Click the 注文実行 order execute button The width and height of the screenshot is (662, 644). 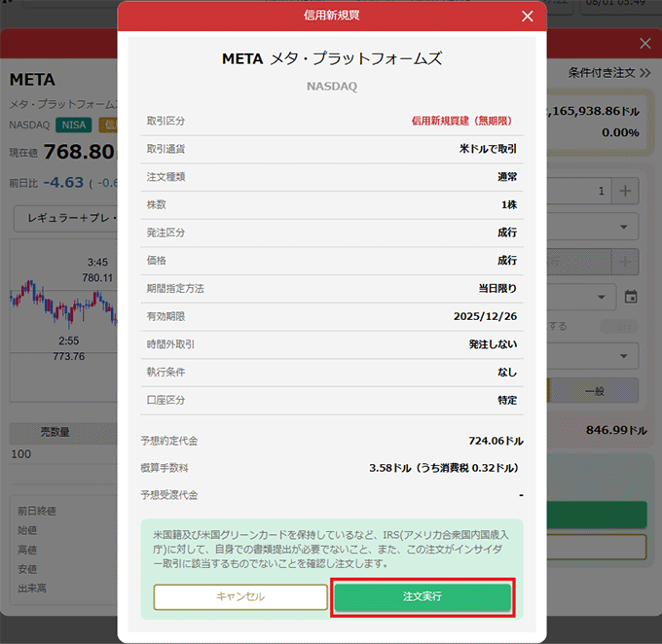point(423,596)
